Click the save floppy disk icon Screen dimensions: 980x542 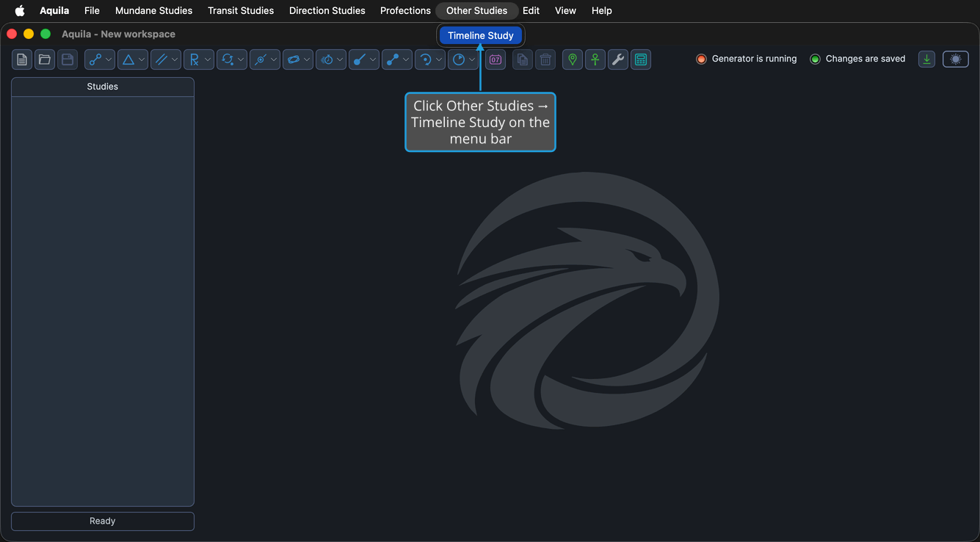coord(68,59)
